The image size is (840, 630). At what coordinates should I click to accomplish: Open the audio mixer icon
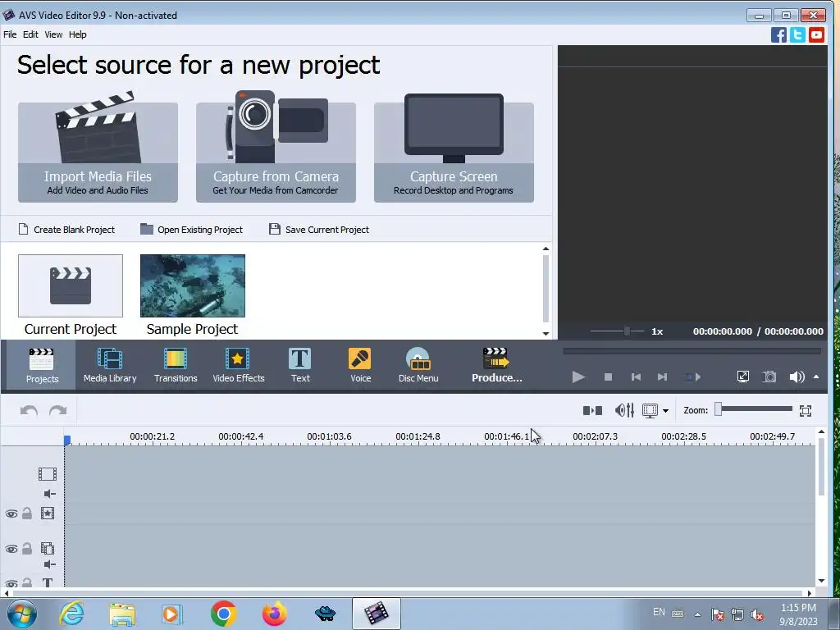624,411
